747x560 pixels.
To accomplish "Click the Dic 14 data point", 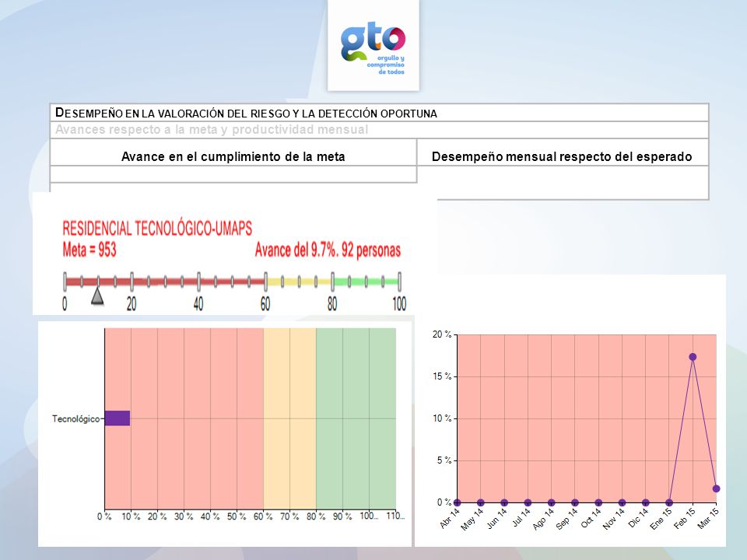I will tap(646, 502).
